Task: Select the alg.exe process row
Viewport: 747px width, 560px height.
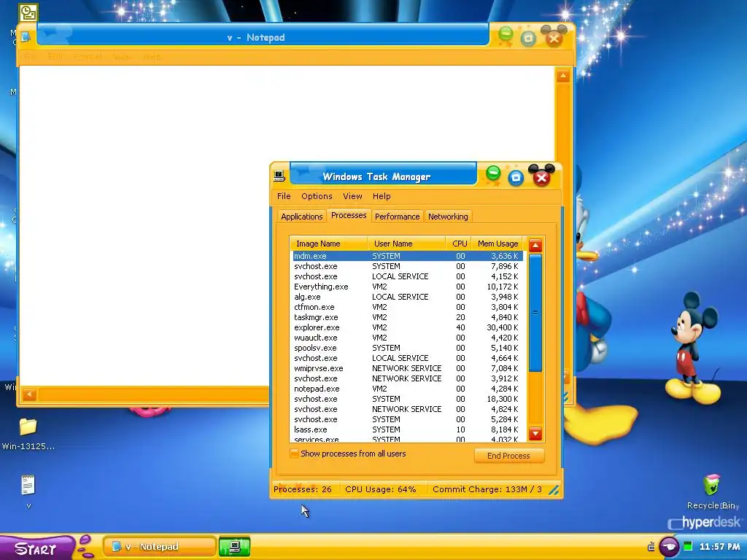Action: 407,297
